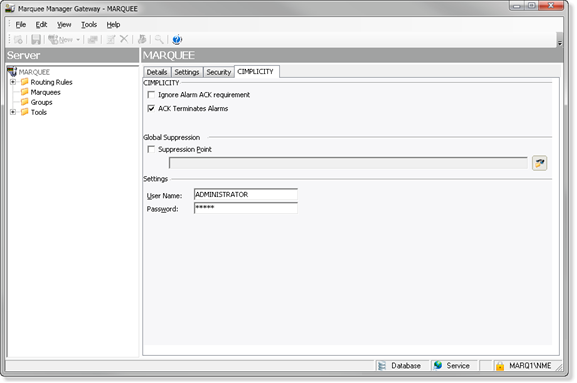Click the Database status bar label
The width and height of the screenshot is (577, 383).
(406, 366)
